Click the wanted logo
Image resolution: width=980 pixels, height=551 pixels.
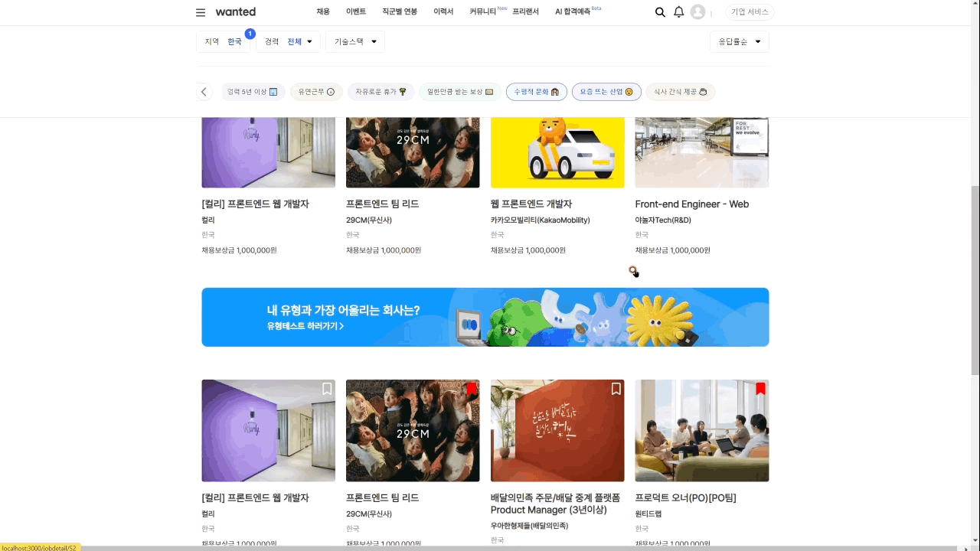tap(236, 12)
